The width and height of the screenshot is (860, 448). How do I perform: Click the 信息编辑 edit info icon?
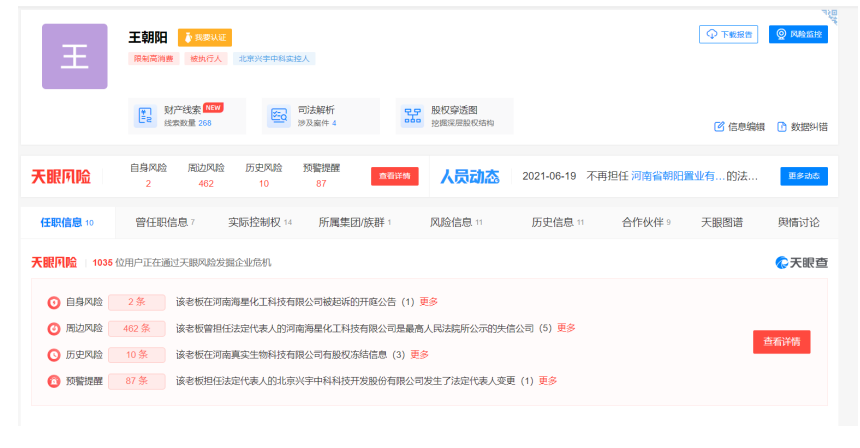719,127
